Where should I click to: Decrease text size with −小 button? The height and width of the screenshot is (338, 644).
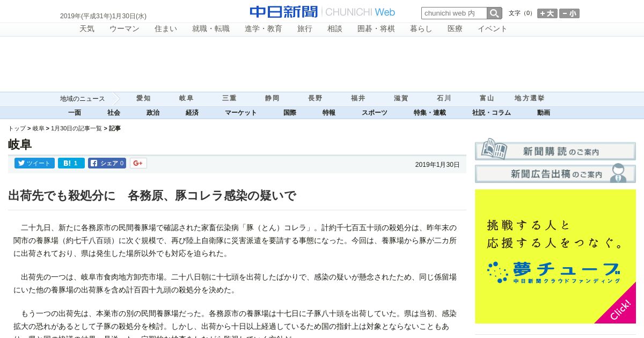(569, 13)
